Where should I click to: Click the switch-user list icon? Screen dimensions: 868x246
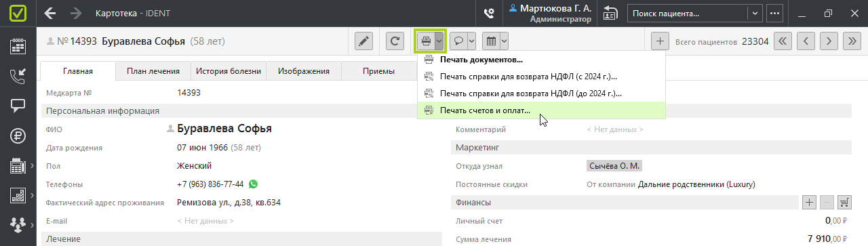[610, 13]
